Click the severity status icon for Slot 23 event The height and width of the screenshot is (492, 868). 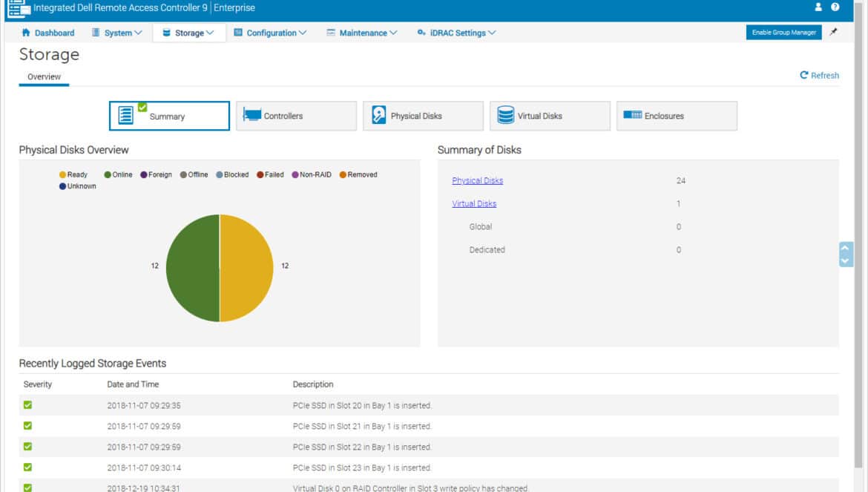click(27, 467)
